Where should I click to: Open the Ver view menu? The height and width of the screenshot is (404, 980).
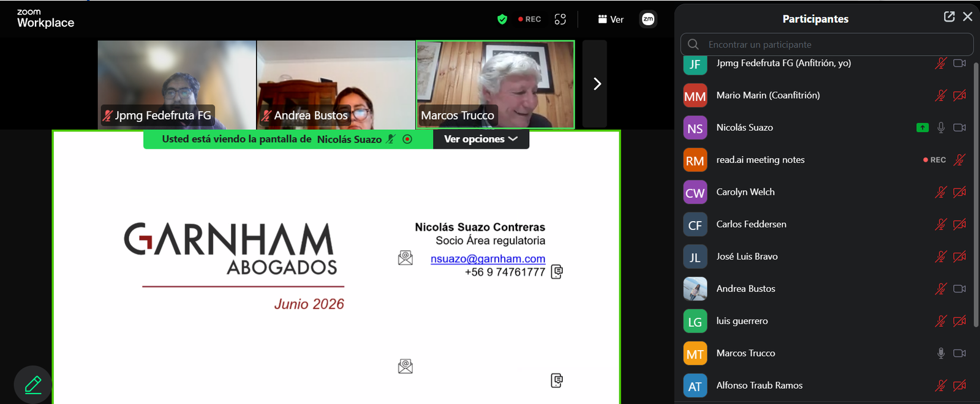[x=611, y=20]
